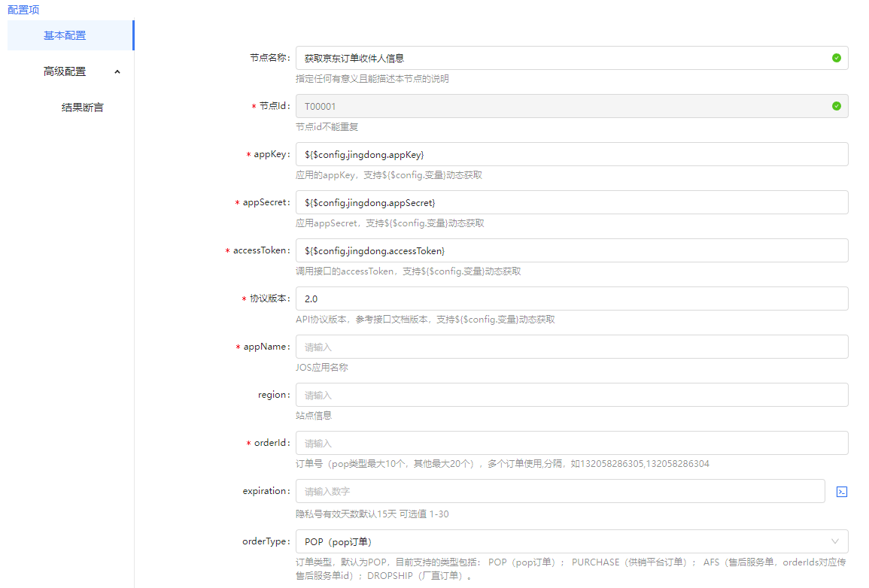Click the orderType dropdown arrow
Image resolution: width=869 pixels, height=588 pixels.
tap(835, 541)
